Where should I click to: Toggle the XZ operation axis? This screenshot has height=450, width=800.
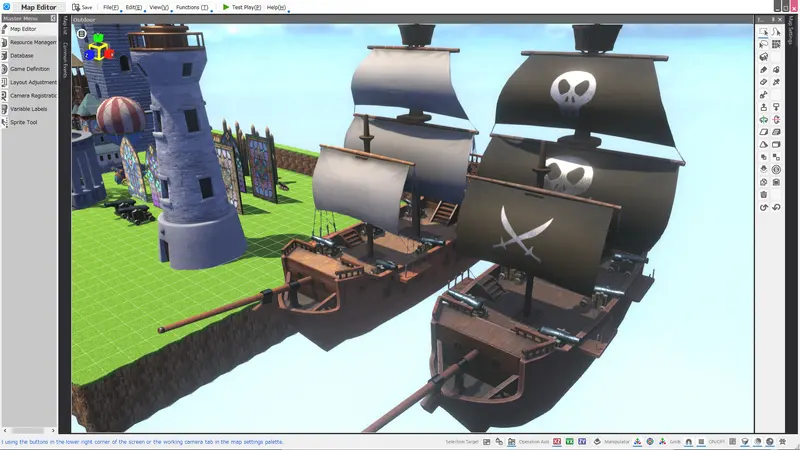click(557, 442)
